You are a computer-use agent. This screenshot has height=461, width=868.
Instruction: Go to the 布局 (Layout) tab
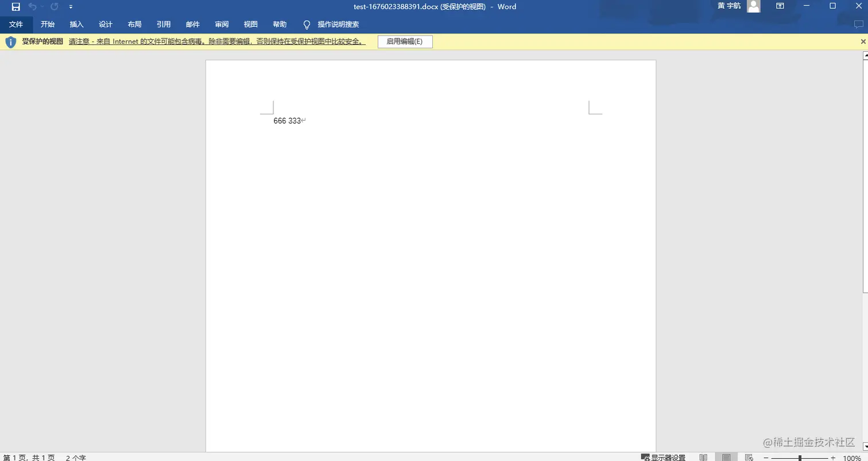click(x=134, y=24)
